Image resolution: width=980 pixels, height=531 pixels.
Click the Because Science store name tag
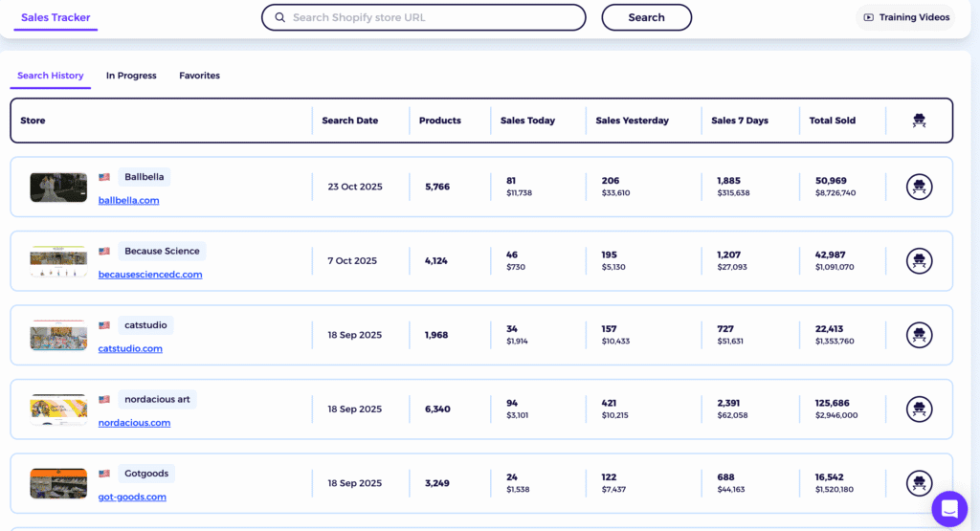point(162,251)
